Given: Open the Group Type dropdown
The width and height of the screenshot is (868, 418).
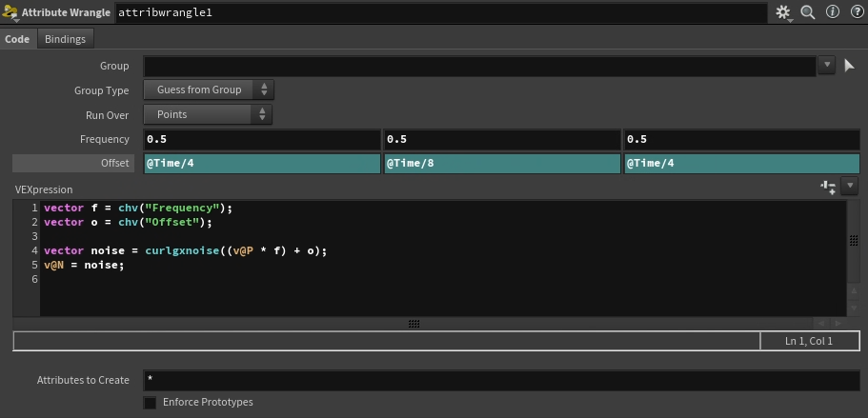Looking at the screenshot, I should click(209, 90).
